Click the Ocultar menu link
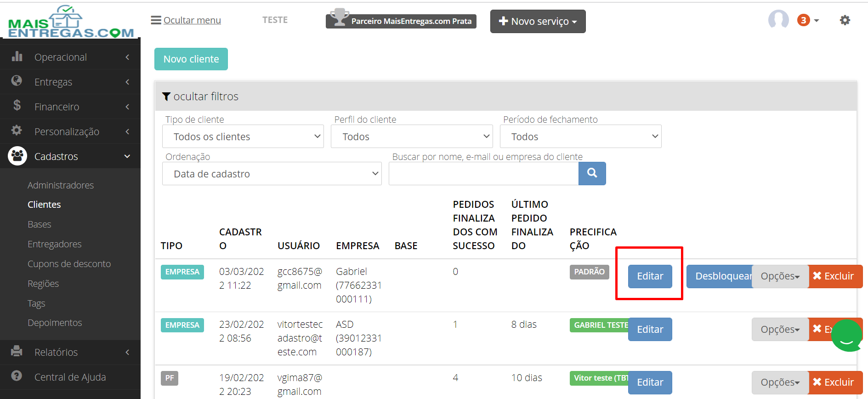Screen dimensions: 868x399 pos(192,20)
